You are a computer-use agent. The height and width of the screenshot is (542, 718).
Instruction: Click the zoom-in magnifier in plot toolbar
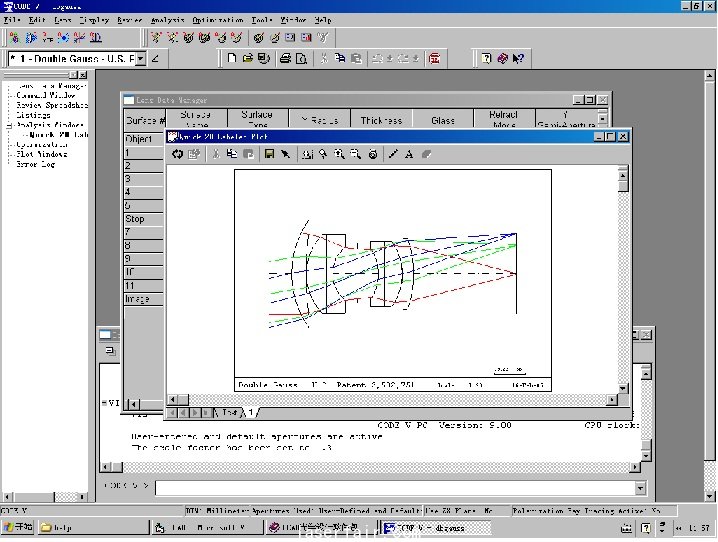click(x=340, y=154)
